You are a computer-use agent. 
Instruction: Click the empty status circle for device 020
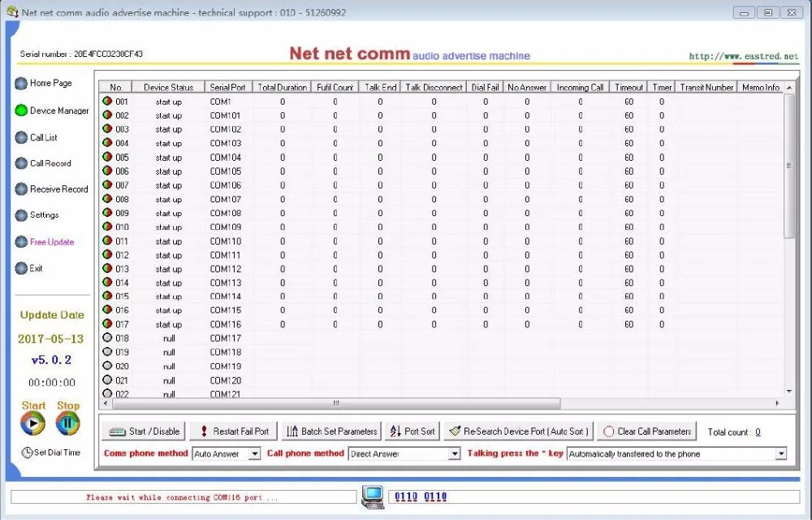coord(107,366)
